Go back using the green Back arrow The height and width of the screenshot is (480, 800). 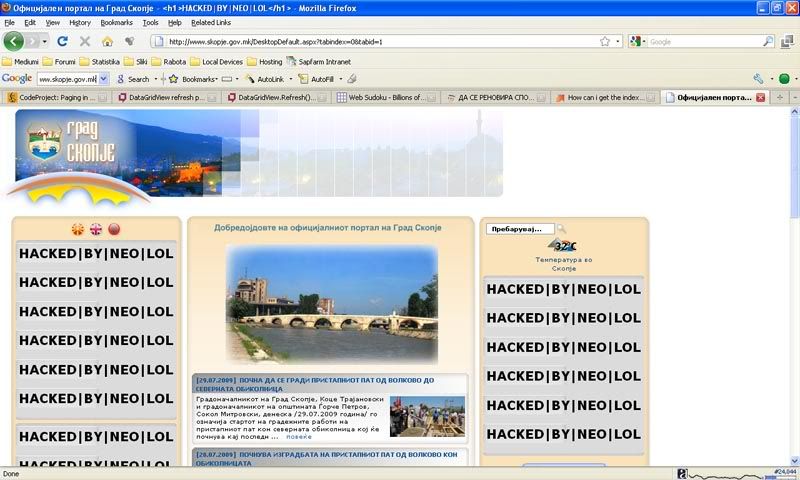[14, 41]
